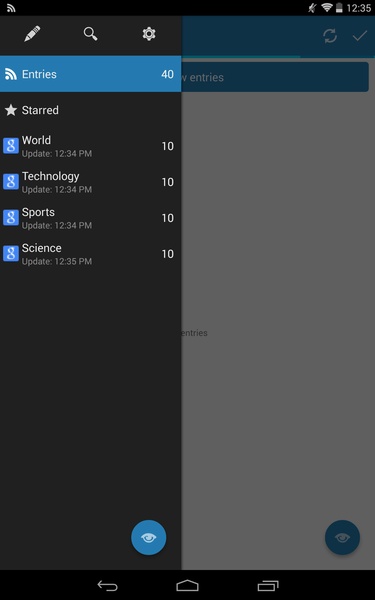Click the star icon next to Starred

pos(11,110)
